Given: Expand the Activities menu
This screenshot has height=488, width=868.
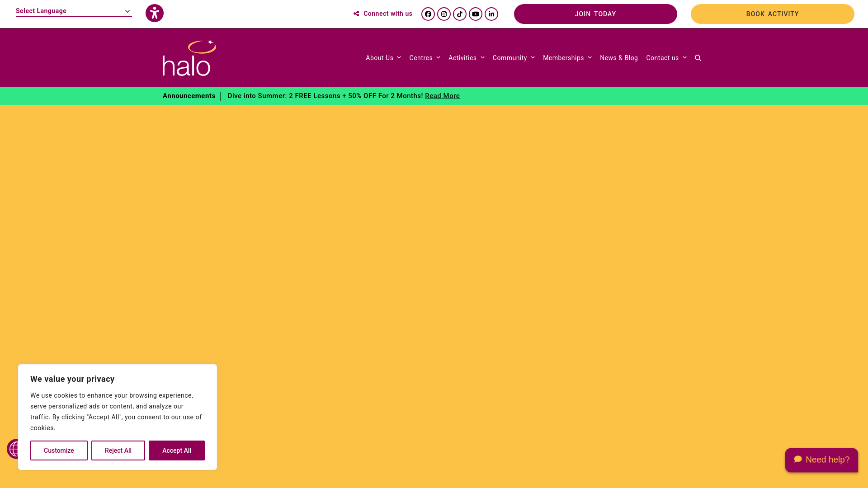Looking at the screenshot, I should pos(466,58).
